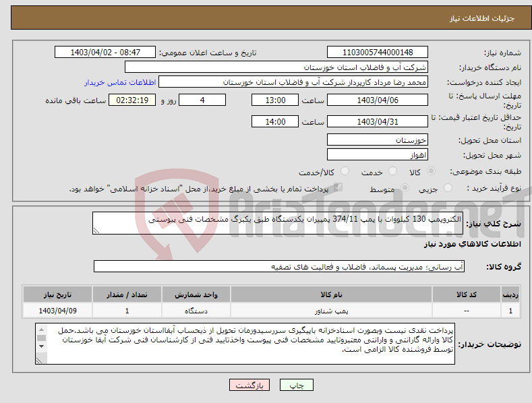Click the نام کالا column header
Screen dimensions: 532x403
click(331, 294)
